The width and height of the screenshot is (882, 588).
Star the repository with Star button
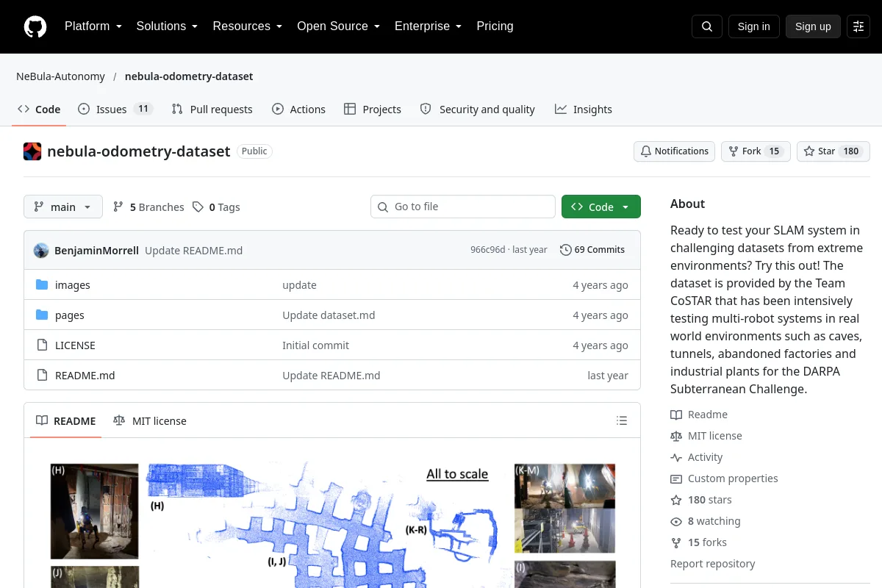(x=833, y=151)
